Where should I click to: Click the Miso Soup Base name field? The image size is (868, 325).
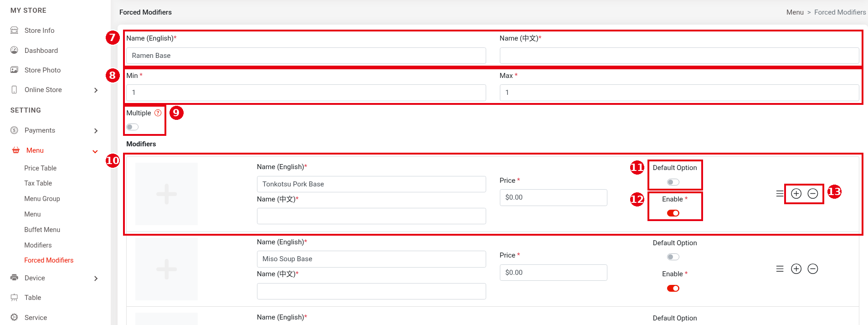(371, 259)
